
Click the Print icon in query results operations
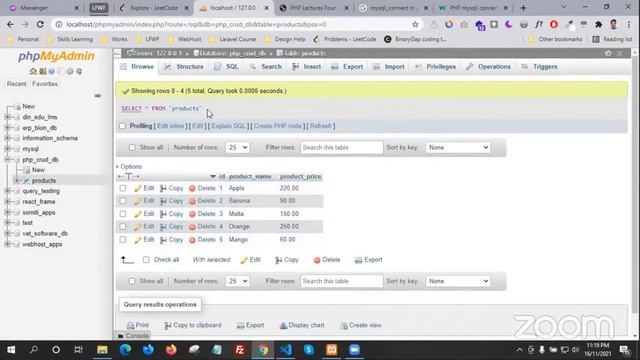tap(131, 325)
